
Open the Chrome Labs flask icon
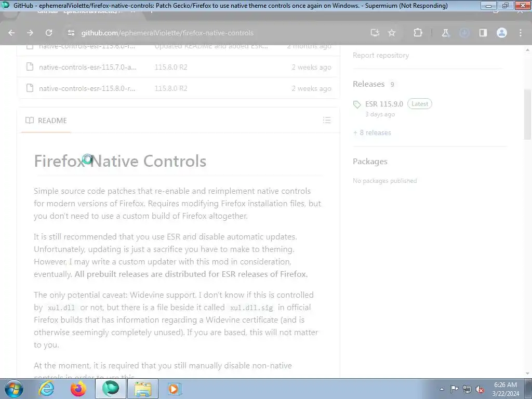click(445, 33)
